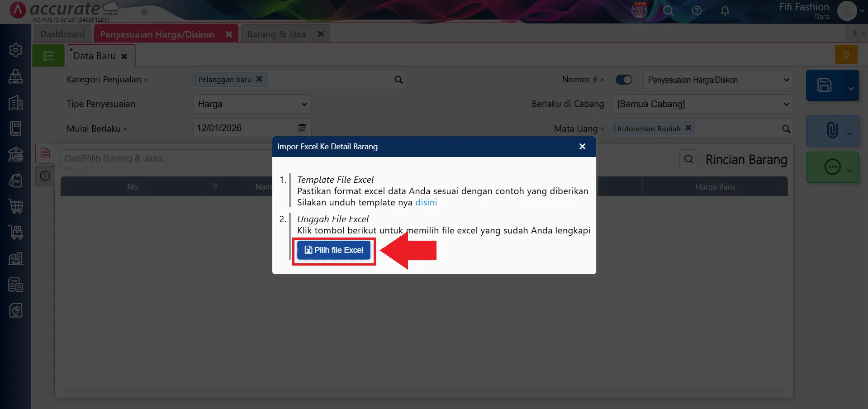Open the Berlaku di Cabang dropdown
The height and width of the screenshot is (409, 868).
pyautogui.click(x=702, y=104)
